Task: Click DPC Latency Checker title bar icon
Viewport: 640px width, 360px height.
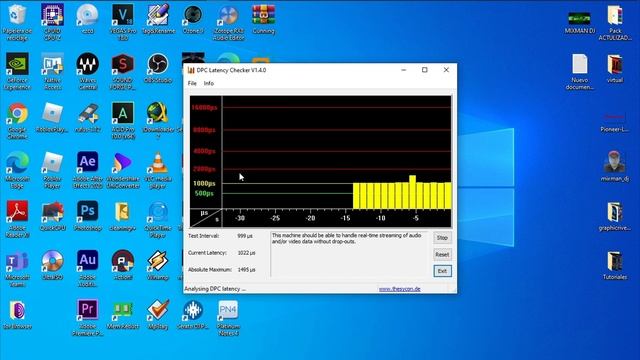Action: tap(191, 70)
